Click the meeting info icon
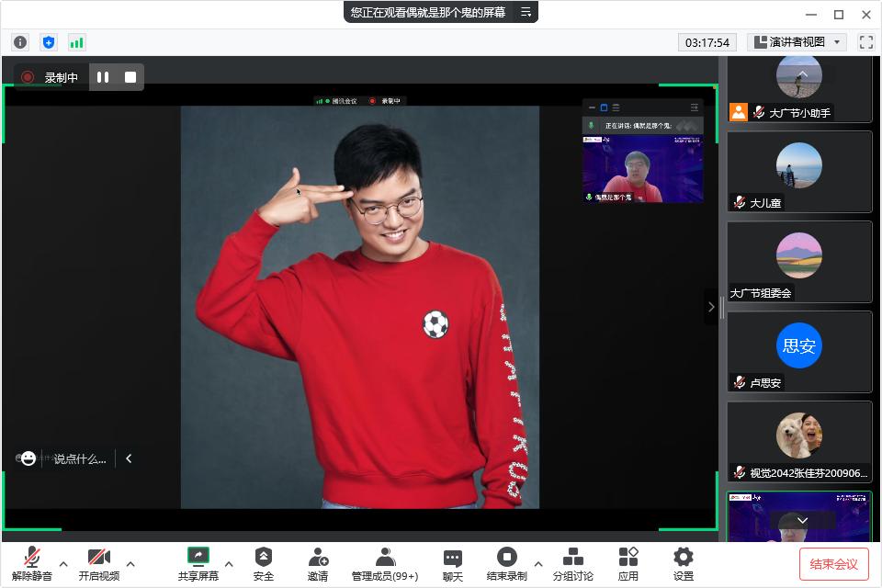The image size is (882, 588). [20, 41]
